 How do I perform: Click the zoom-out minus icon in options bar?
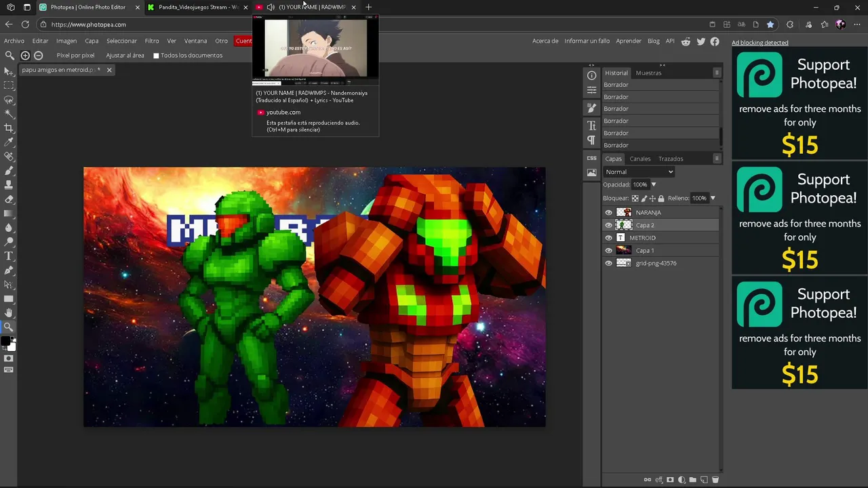coord(39,56)
